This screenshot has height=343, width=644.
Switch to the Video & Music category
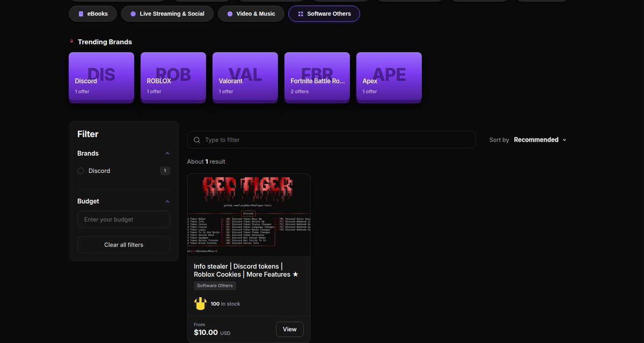click(251, 14)
